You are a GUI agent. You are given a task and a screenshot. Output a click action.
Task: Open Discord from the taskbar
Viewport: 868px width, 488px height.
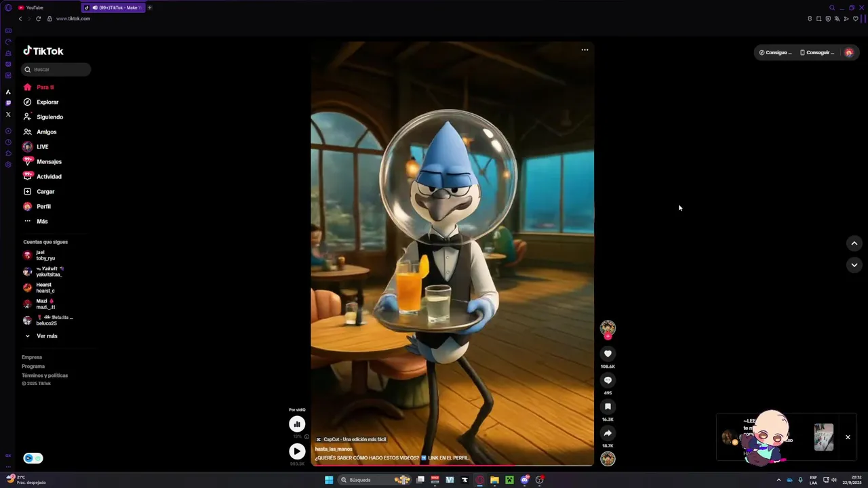click(x=524, y=480)
